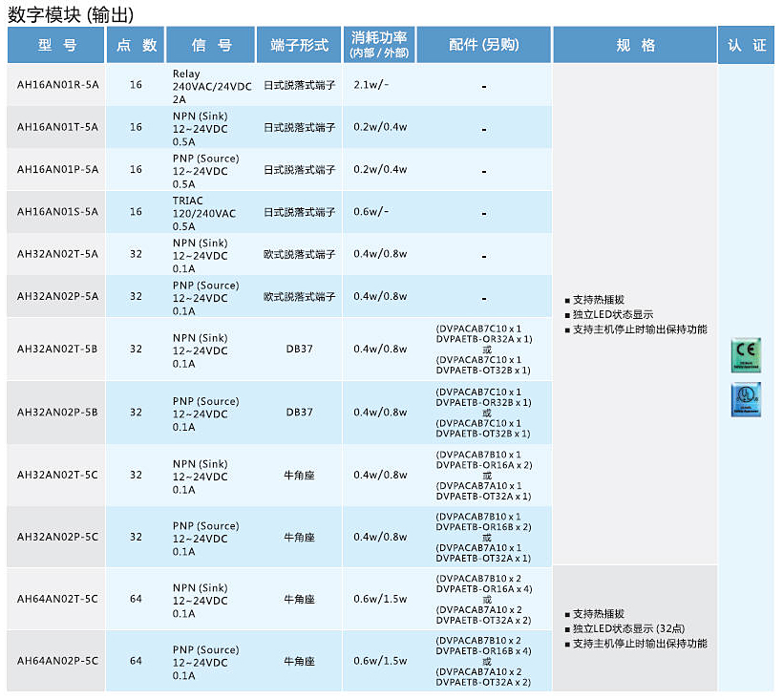Screen dimensions: 783x700
Task: Click the 0.6w/1.5w power value for AH64AN02P-5C
Action: point(380,661)
